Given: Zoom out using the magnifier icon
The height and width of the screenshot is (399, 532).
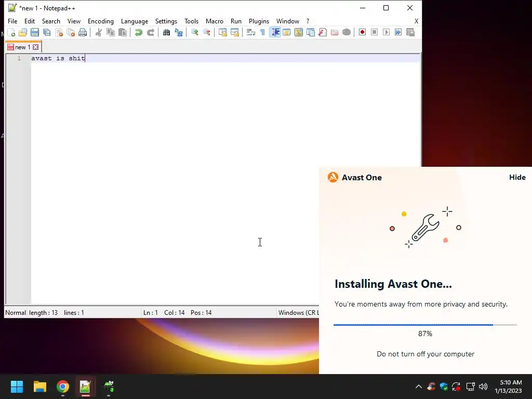Looking at the screenshot, I should tap(206, 32).
